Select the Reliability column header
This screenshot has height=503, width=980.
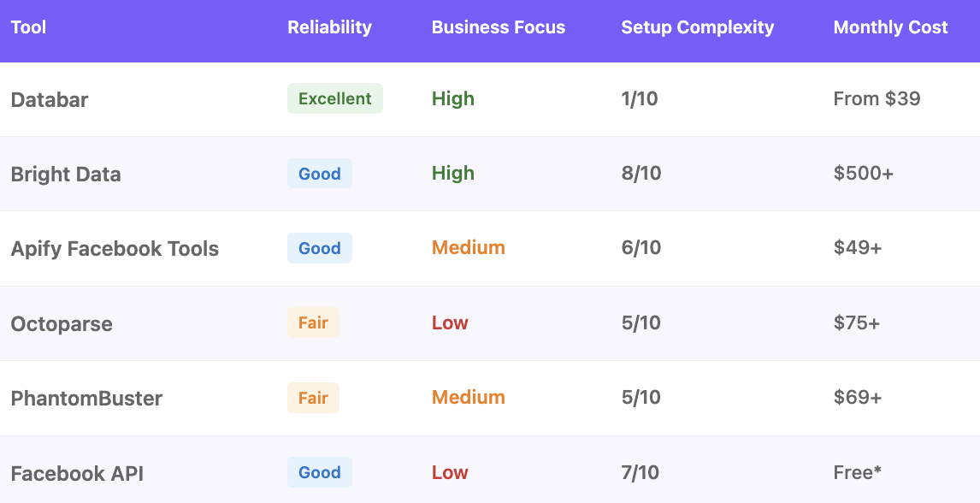[329, 27]
